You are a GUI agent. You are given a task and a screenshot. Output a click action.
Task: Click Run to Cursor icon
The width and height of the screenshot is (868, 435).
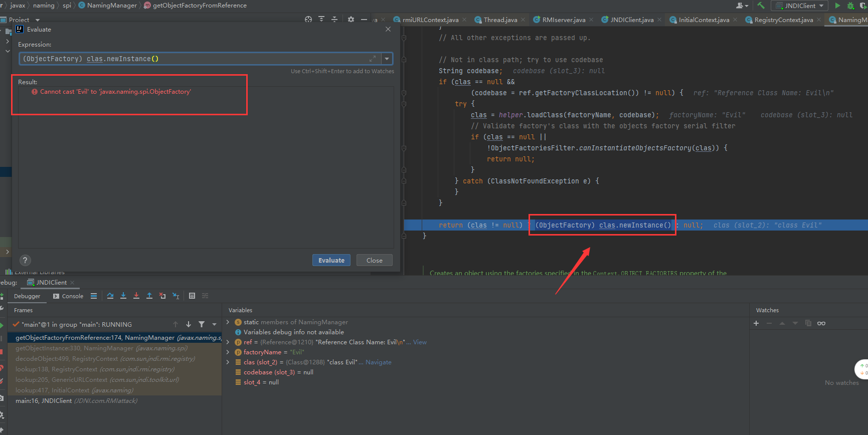click(x=176, y=296)
